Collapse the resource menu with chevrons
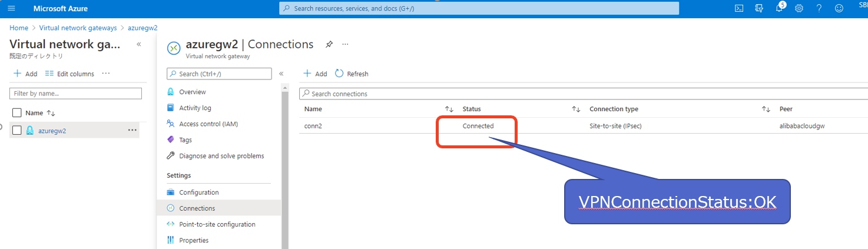This screenshot has width=868, height=249. [281, 74]
